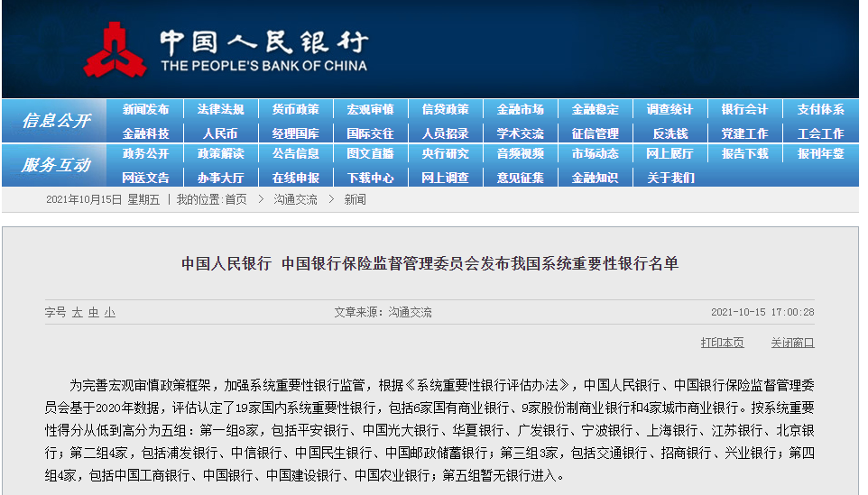Select 金融市场 in the navigation bar

coord(521,109)
